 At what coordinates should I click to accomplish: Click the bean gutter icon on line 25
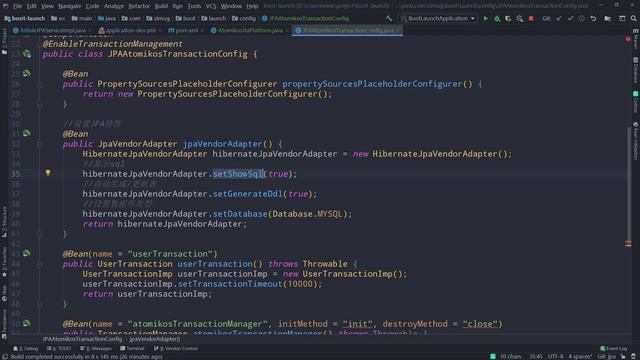click(27, 73)
